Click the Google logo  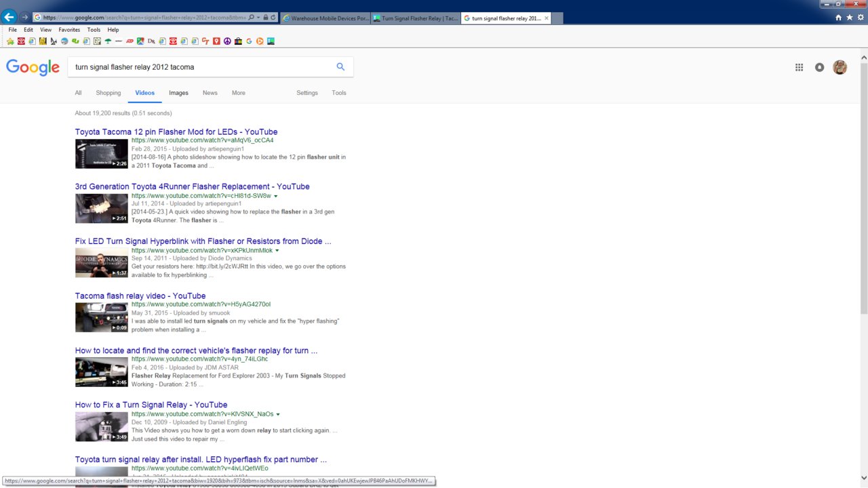33,67
